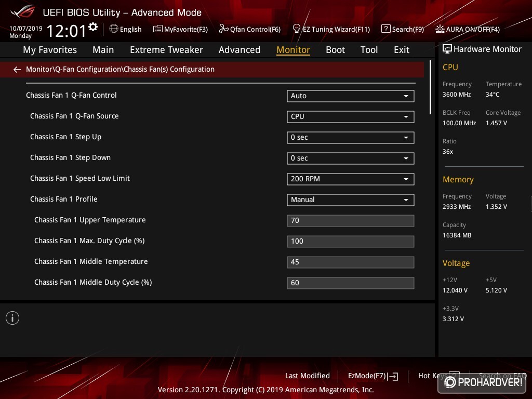Start EZ Tuning Wizard(F11)
This screenshot has width=532, height=399.
[x=331, y=29]
